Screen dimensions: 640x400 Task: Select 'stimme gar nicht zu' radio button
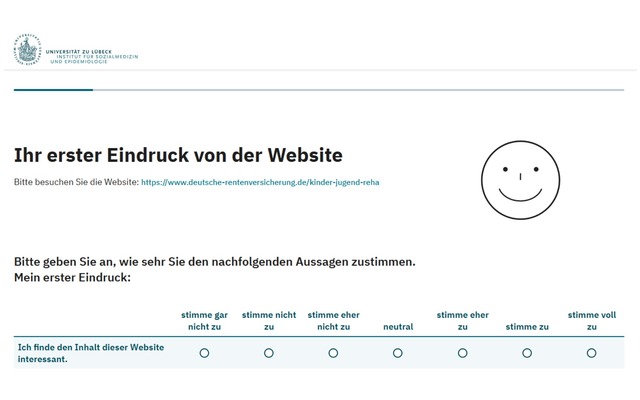[204, 353]
